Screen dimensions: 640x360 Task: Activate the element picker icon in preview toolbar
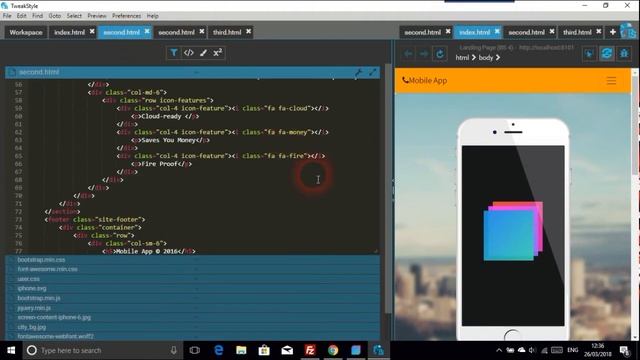(x=589, y=54)
